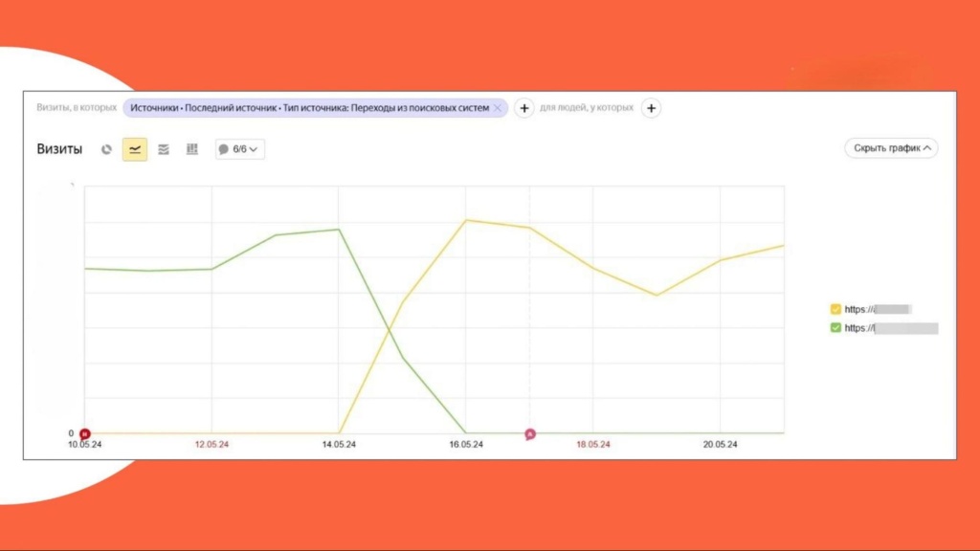
Task: Click the green line peak at 14.05.24
Action: 339,230
